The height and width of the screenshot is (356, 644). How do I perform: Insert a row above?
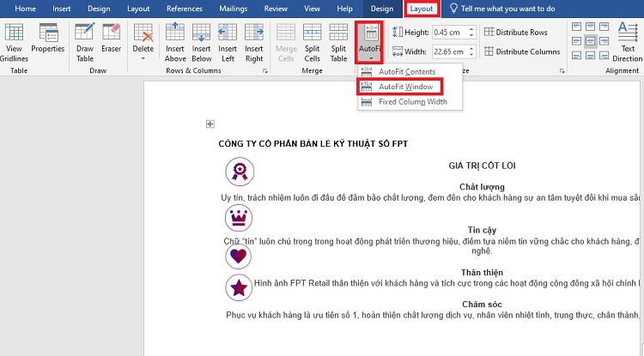[x=175, y=43]
